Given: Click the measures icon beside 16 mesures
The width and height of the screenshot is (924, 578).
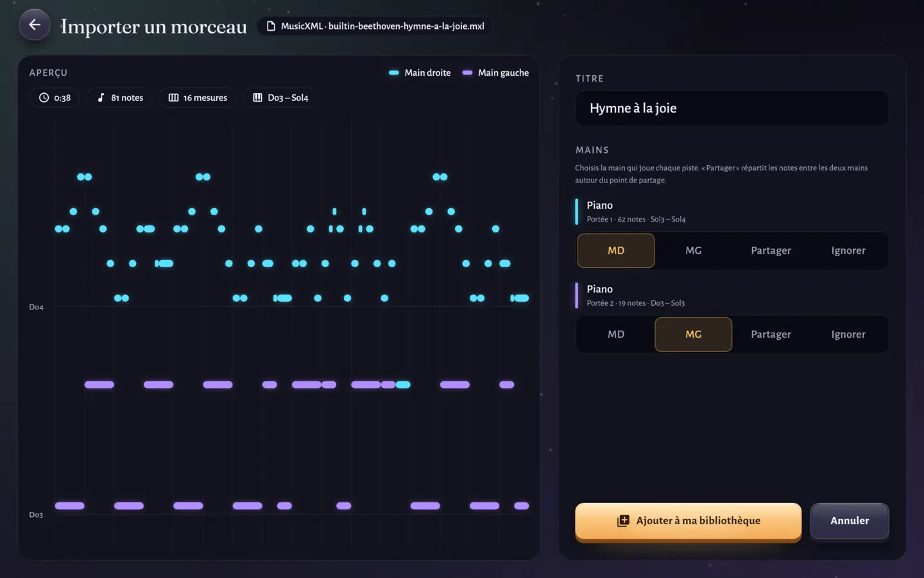Looking at the screenshot, I should (x=173, y=98).
